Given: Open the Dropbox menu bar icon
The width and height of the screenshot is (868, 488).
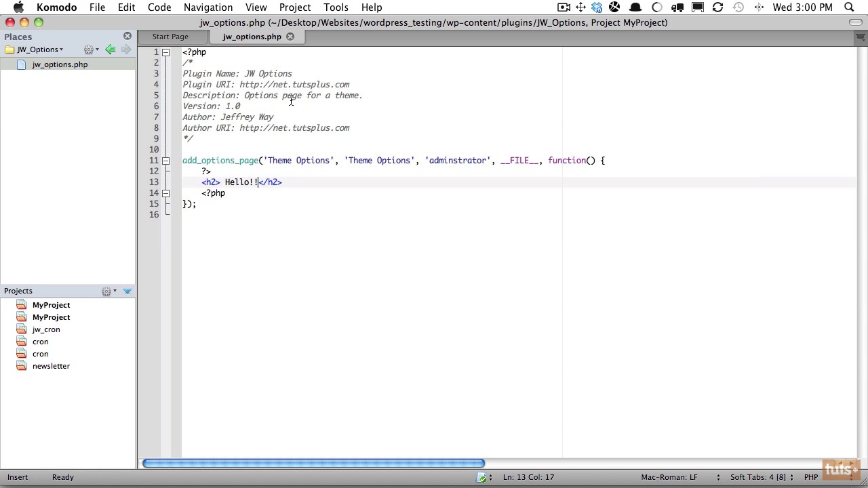Looking at the screenshot, I should [x=597, y=7].
